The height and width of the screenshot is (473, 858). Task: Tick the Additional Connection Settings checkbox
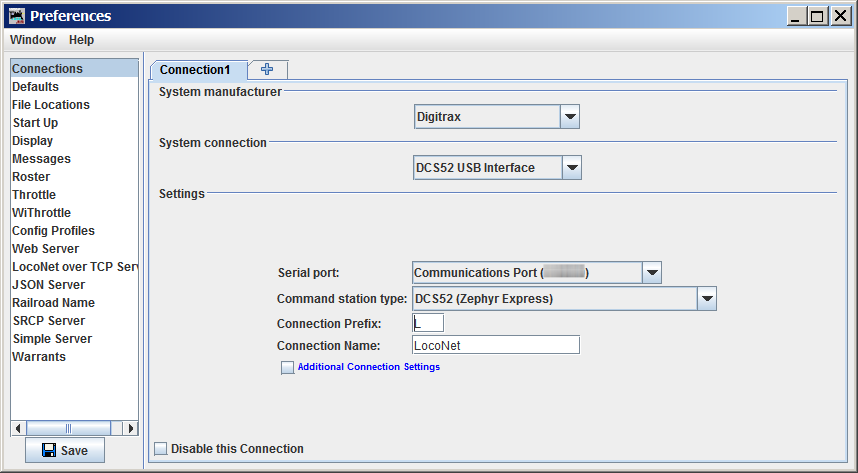(x=287, y=367)
